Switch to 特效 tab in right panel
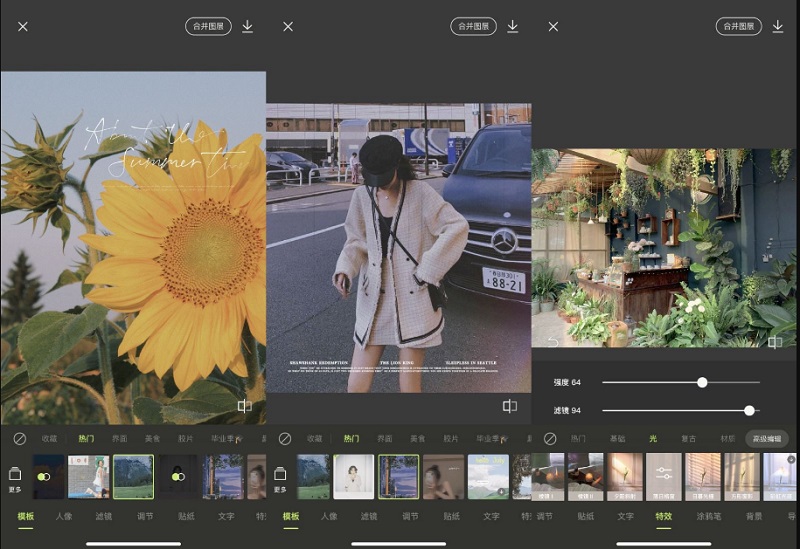 pyautogui.click(x=663, y=516)
